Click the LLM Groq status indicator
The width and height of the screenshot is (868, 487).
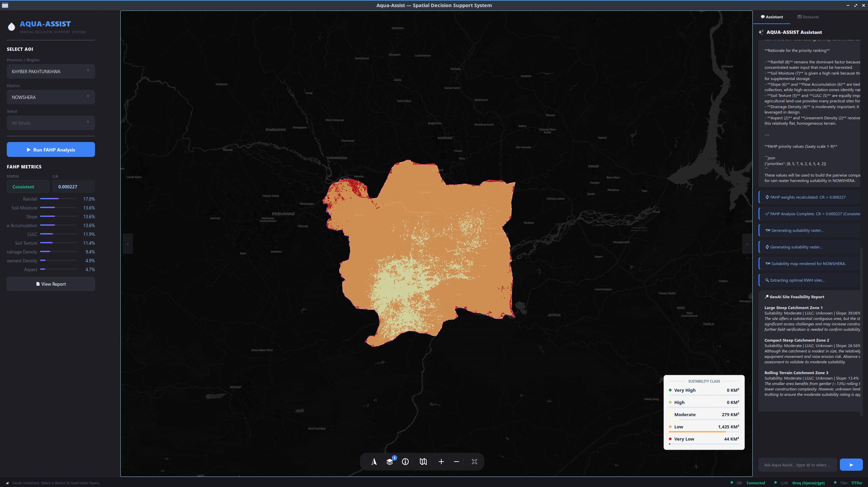point(799,483)
